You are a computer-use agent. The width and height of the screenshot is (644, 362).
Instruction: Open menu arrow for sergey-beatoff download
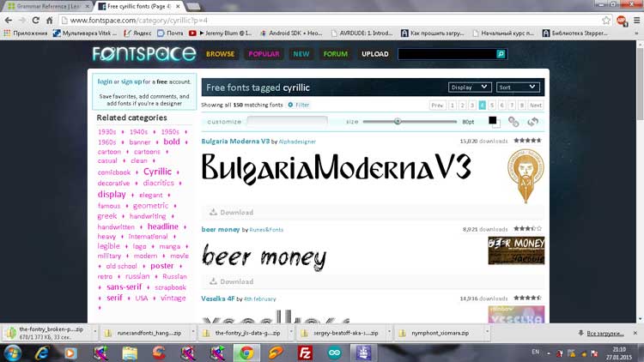tap(389, 331)
